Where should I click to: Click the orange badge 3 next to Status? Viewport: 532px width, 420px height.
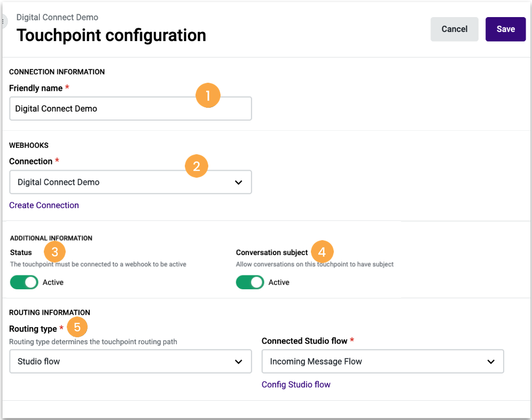click(x=54, y=251)
